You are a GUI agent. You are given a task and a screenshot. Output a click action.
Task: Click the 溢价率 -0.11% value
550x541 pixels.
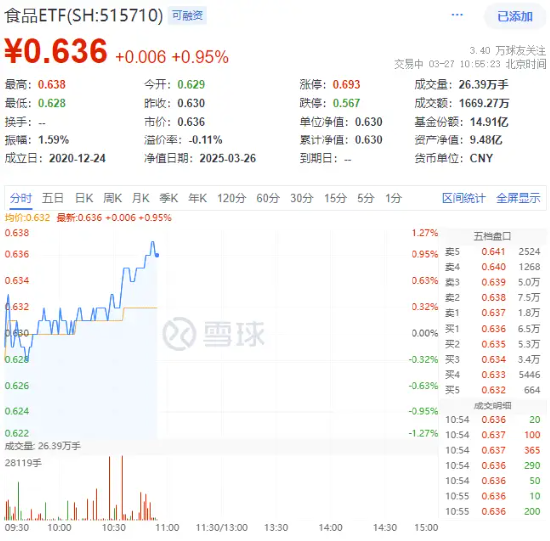[x=206, y=140]
